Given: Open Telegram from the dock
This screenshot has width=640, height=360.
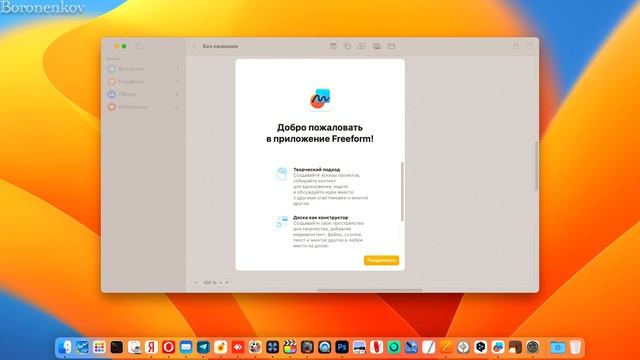Looking at the screenshot, I should pyautogui.click(x=203, y=347).
